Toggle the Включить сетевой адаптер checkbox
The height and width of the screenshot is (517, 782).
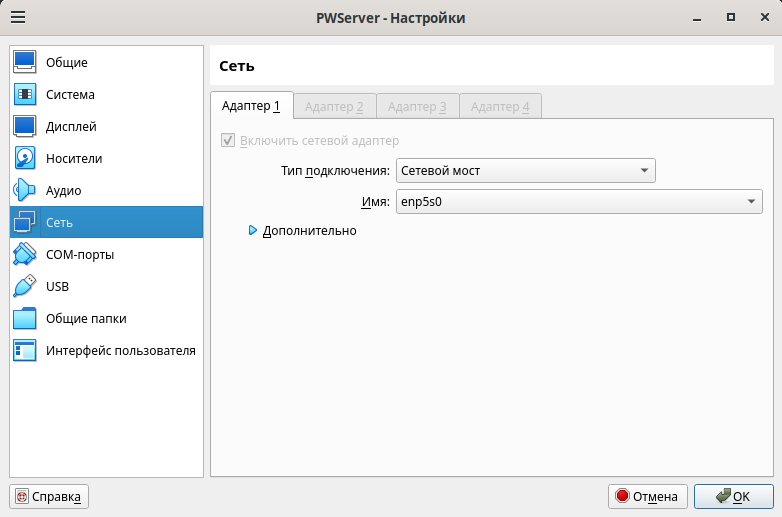228,141
